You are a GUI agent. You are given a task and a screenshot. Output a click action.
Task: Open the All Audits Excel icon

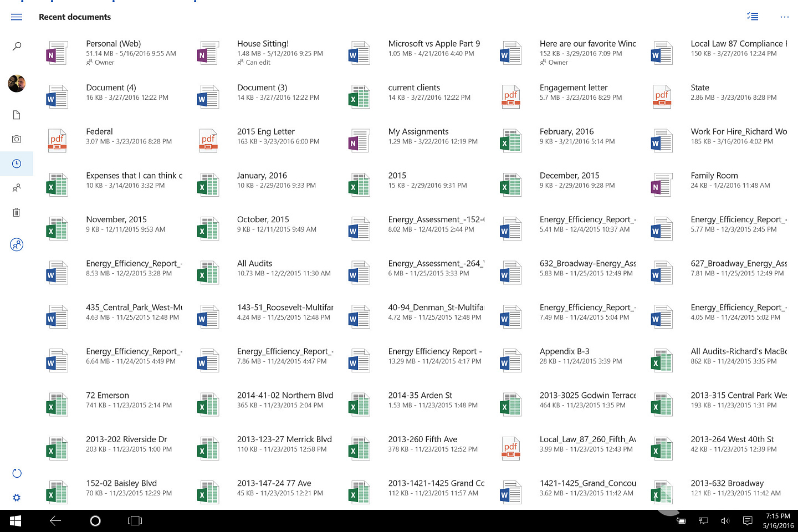(208, 273)
